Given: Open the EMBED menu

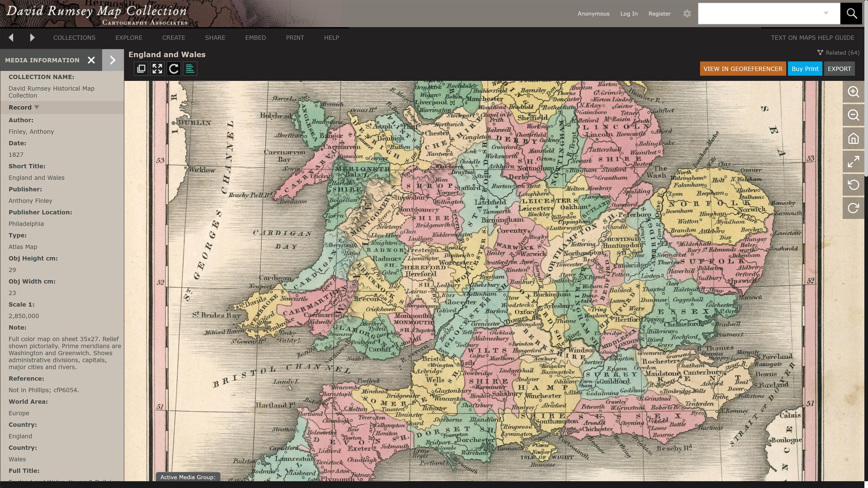Looking at the screenshot, I should (256, 37).
